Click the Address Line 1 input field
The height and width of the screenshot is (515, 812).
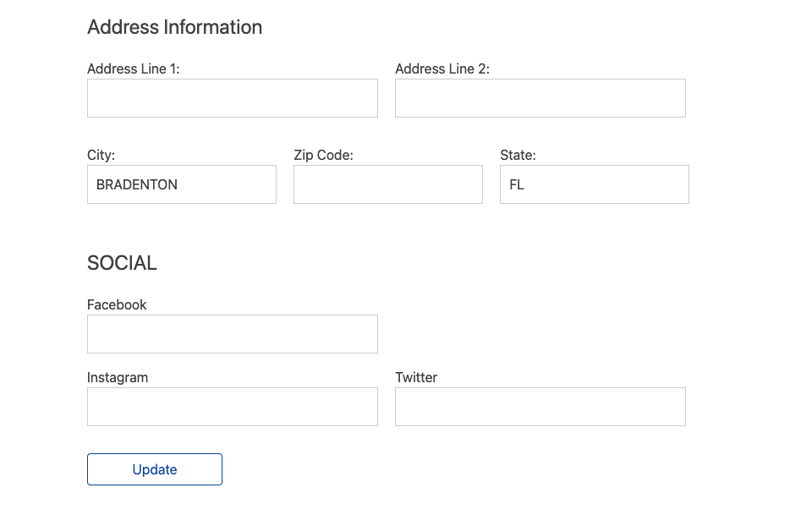point(232,97)
